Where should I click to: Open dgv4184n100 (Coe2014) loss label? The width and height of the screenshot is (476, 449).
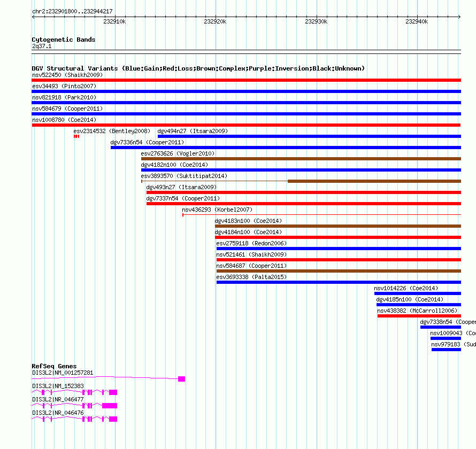tap(248, 232)
